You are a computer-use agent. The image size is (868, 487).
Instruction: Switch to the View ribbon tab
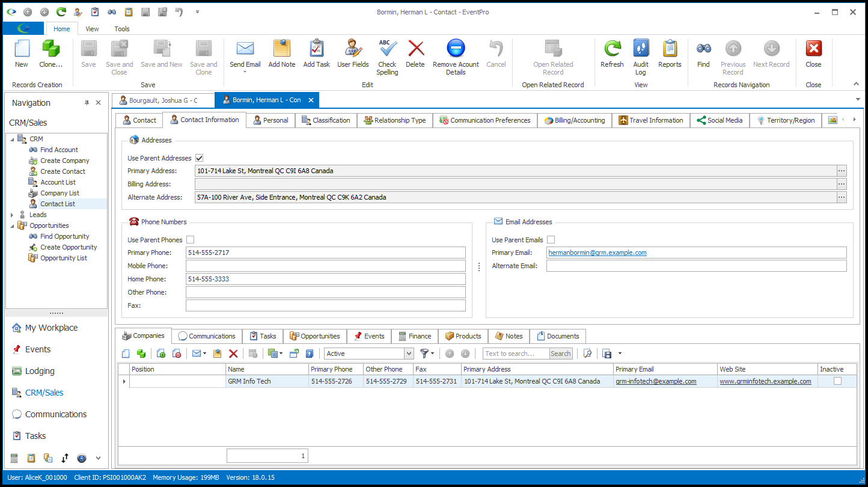click(92, 29)
